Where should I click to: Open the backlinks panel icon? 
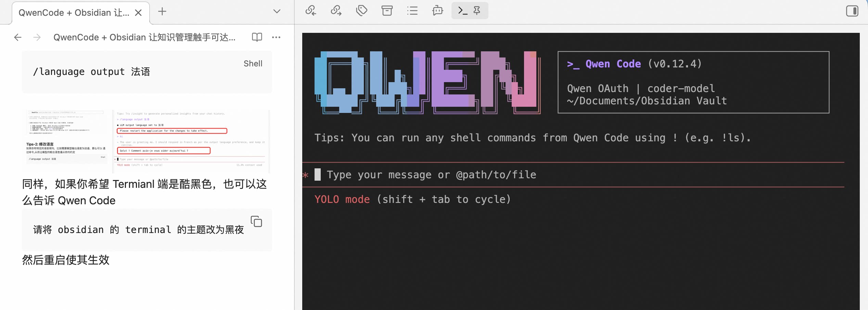coord(311,11)
